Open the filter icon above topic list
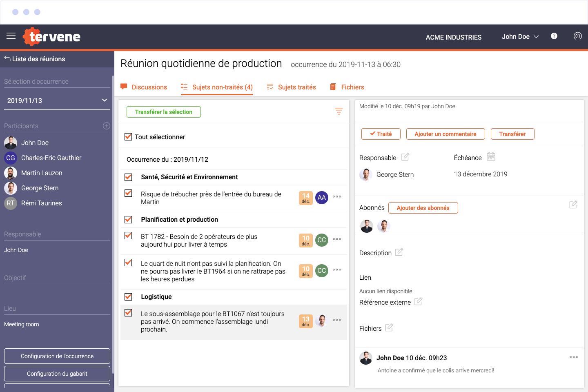 click(x=339, y=111)
